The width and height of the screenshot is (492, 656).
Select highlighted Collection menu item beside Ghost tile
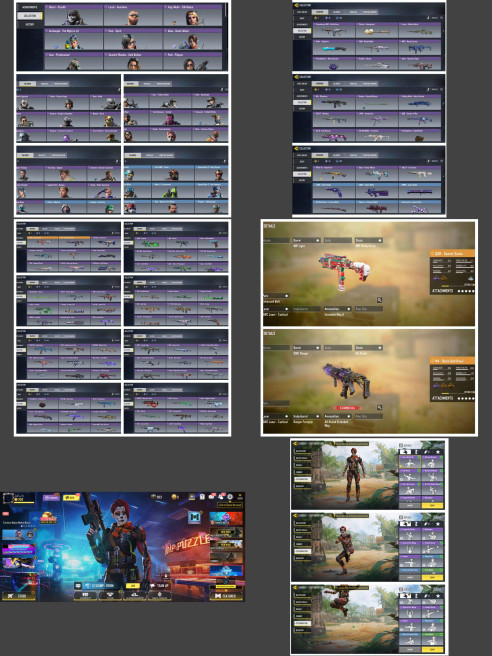[30, 15]
